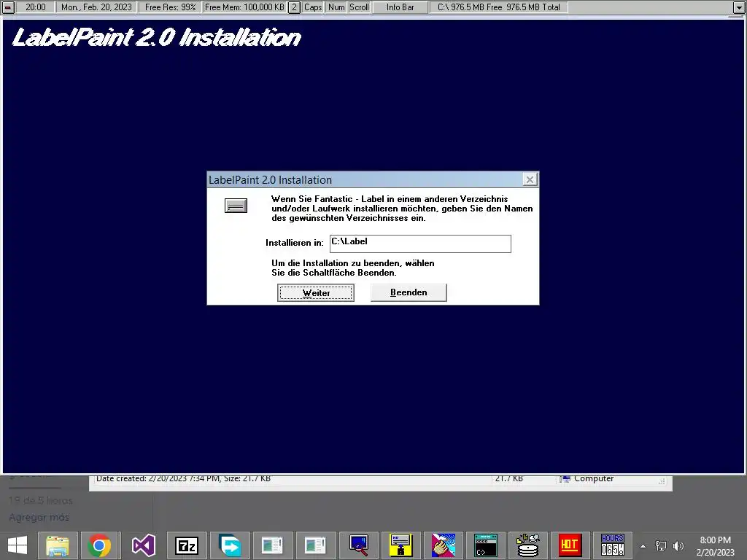This screenshot has height=560, width=747.
Task: Close the LabelPaint 2.0 Installation dialog
Action: click(530, 179)
